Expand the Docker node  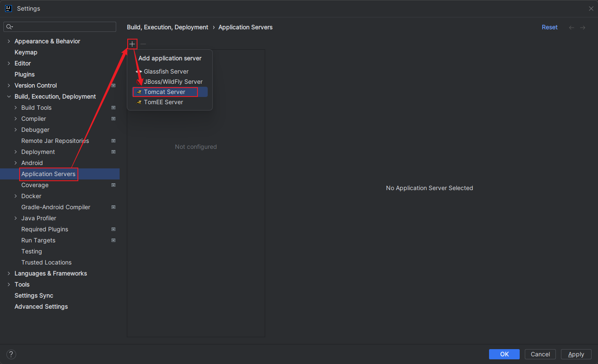click(15, 196)
